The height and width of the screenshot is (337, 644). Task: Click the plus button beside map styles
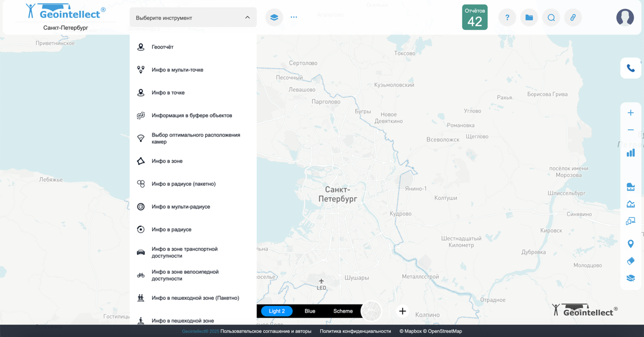(403, 311)
